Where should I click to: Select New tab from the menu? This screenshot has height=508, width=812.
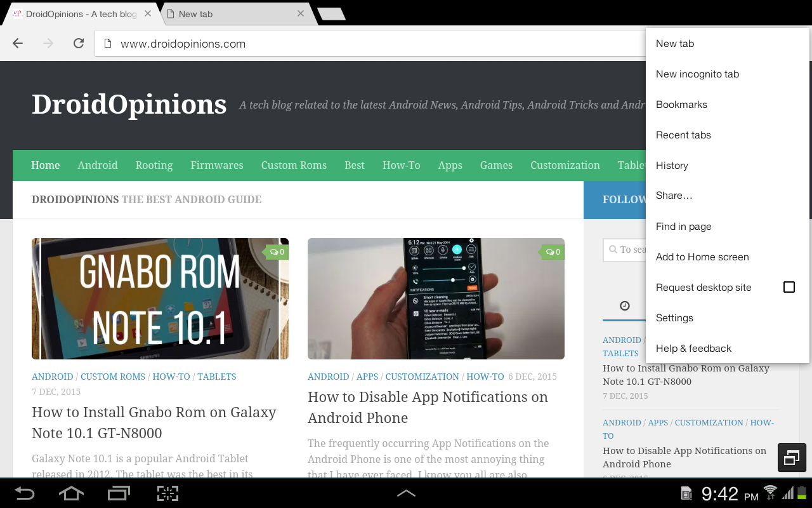pyautogui.click(x=728, y=44)
